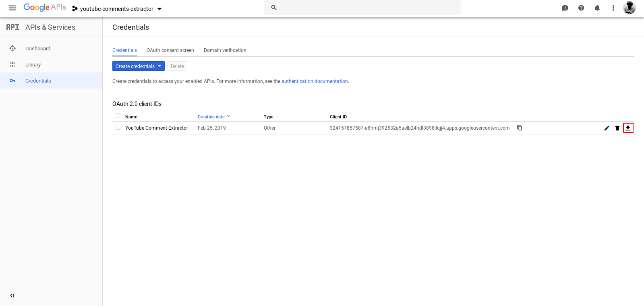
Task: Download the OAuth client JSON file
Action: click(x=628, y=128)
